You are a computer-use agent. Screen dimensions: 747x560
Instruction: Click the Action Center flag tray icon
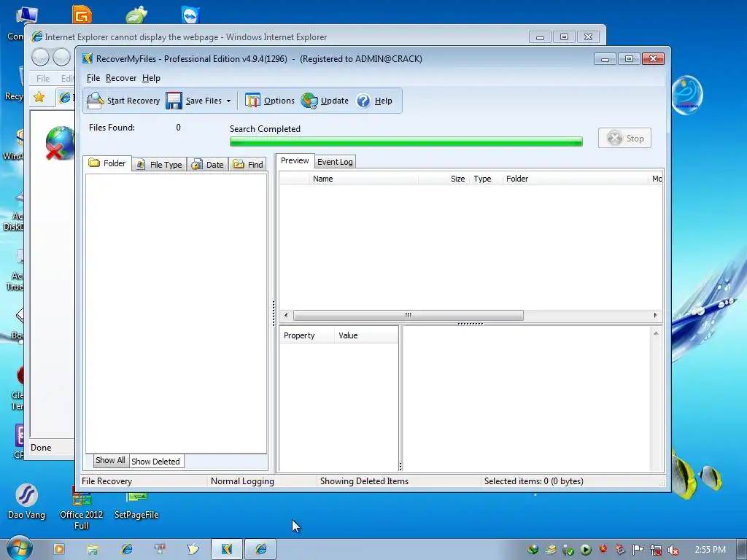638,550
